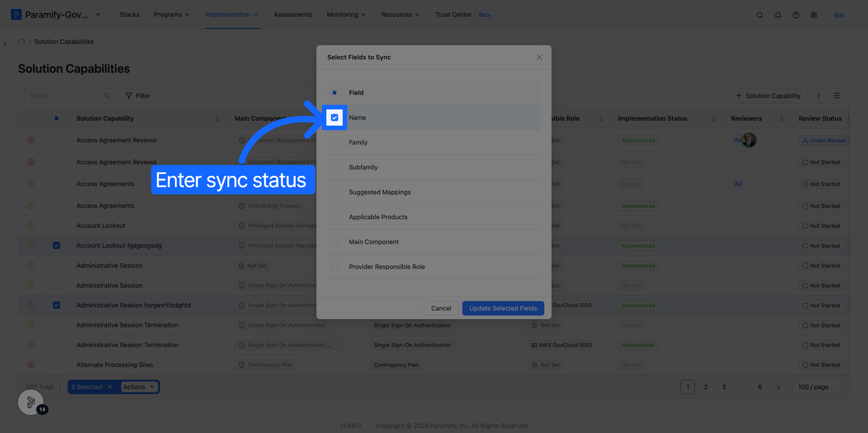Open the search icon in top bar
This screenshot has width=868, height=433.
[760, 15]
